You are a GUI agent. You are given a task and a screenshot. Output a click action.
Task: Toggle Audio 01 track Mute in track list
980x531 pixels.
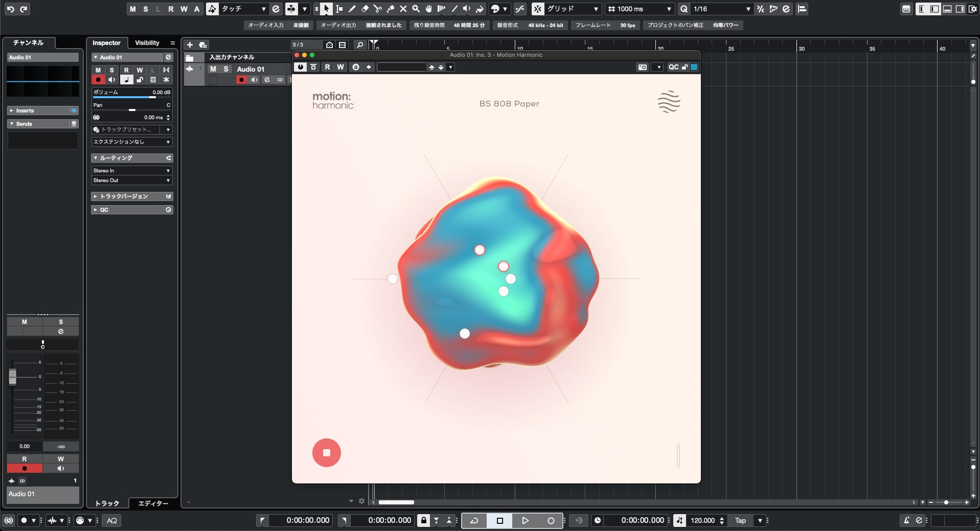click(213, 69)
